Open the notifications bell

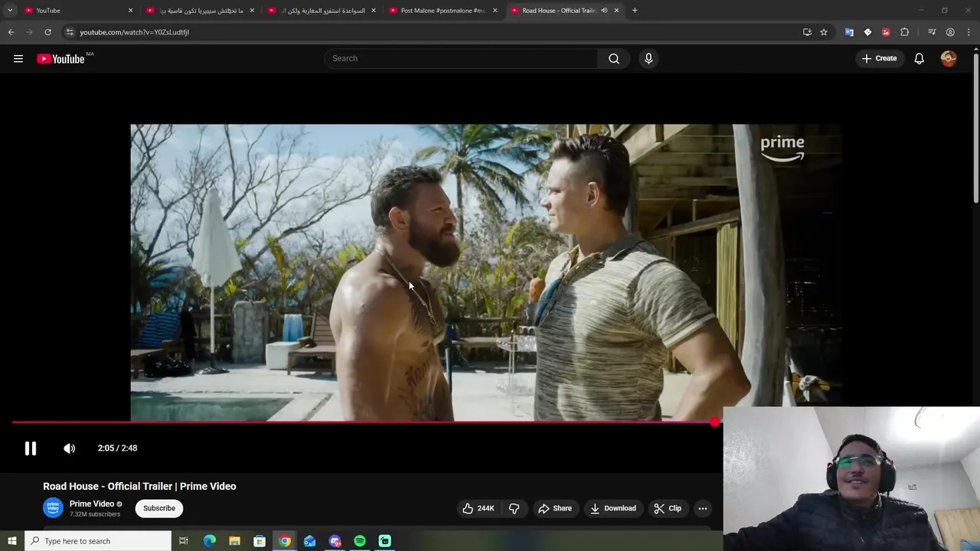point(920,59)
